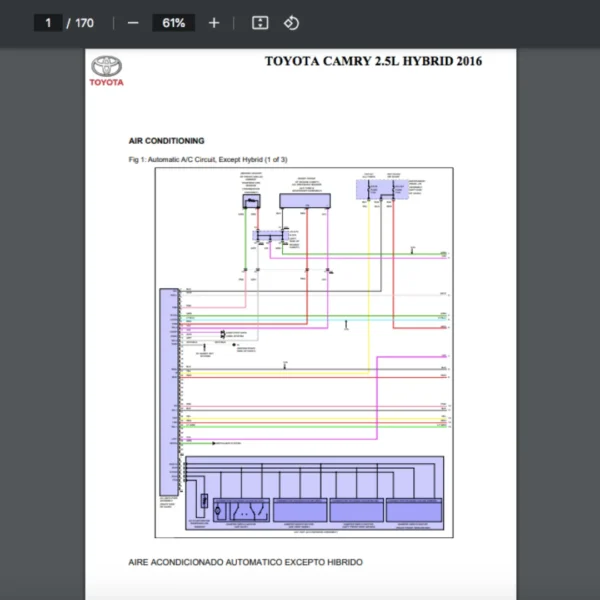Click the 61% zoom level field
The width and height of the screenshot is (600, 600).
pyautogui.click(x=173, y=23)
